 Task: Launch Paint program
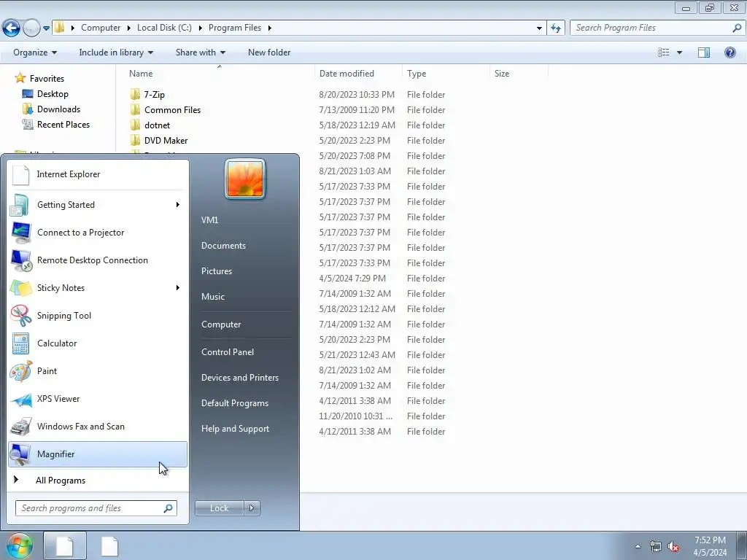[x=98, y=371]
